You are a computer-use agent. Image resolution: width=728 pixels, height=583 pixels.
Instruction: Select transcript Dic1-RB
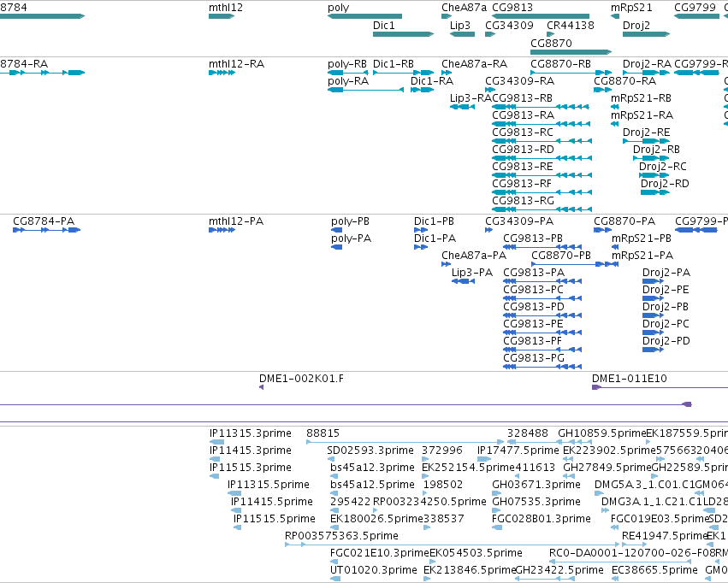[394, 64]
